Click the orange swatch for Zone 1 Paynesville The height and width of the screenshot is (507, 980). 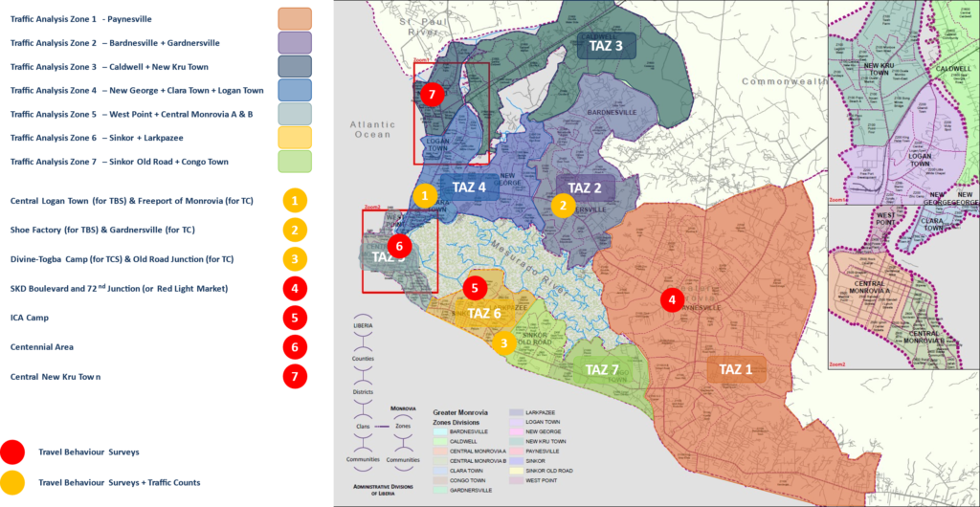(x=295, y=19)
